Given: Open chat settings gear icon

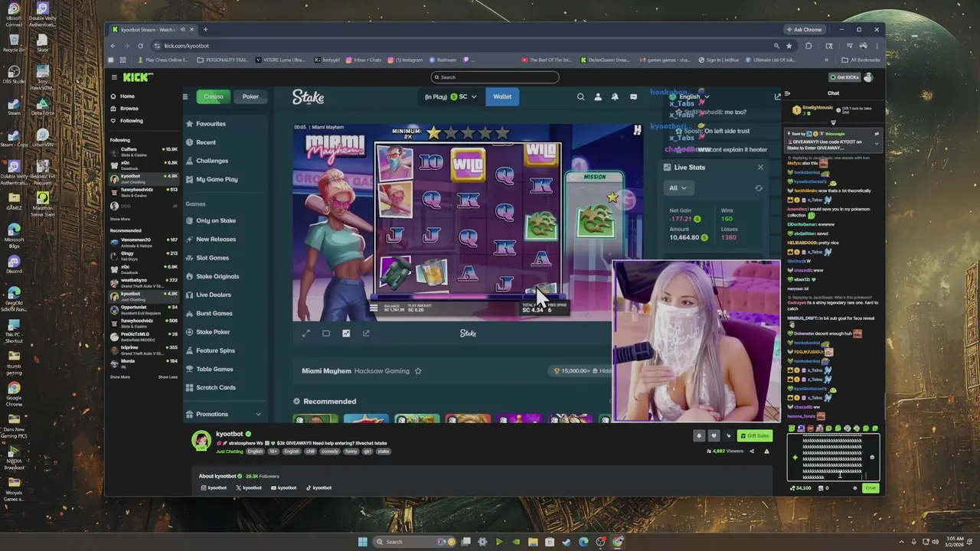Looking at the screenshot, I should [855, 488].
